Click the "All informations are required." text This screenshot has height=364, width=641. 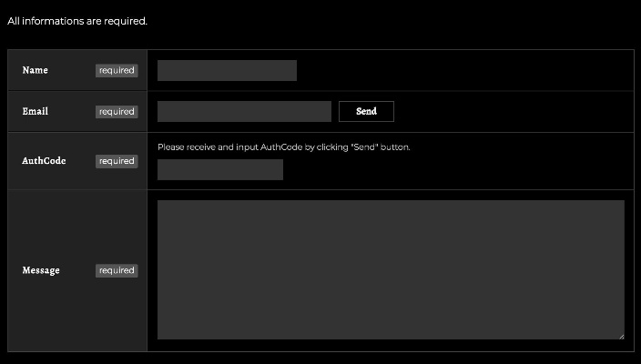[x=77, y=21]
